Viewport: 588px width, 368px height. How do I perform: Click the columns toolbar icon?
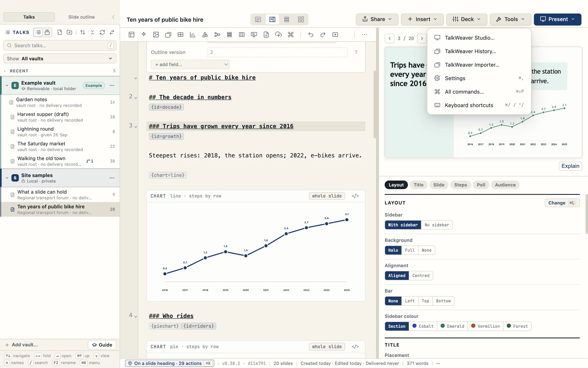(x=242, y=35)
